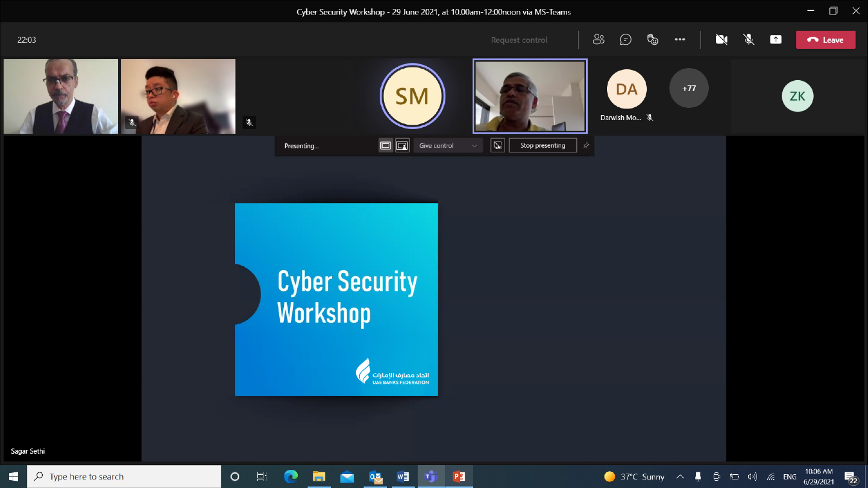Show the +77 additional participants

click(689, 89)
